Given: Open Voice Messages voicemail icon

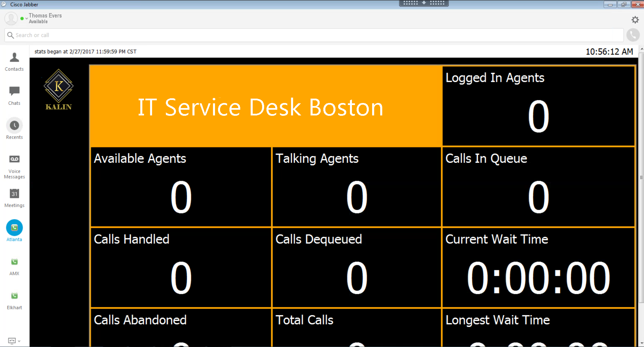Looking at the screenshot, I should click(x=14, y=159).
